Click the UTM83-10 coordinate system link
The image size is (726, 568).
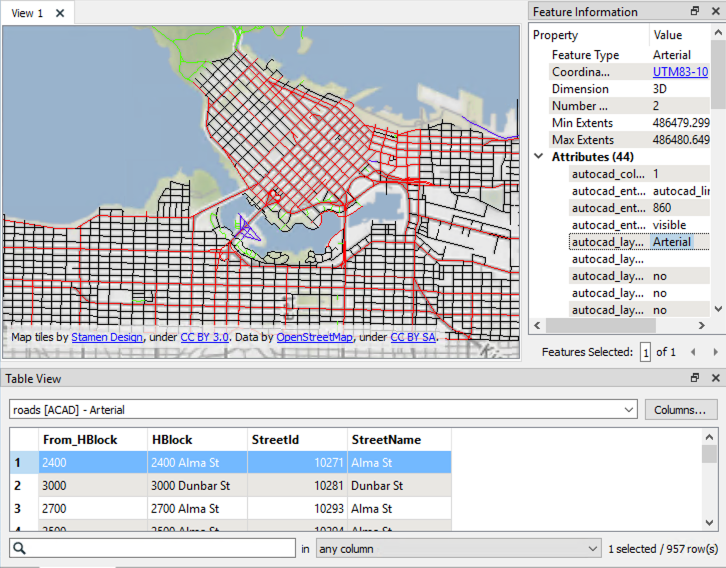[680, 72]
